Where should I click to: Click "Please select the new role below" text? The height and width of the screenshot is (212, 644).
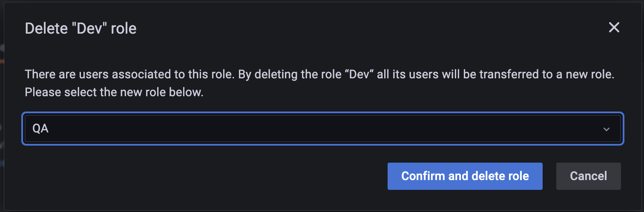(x=114, y=92)
